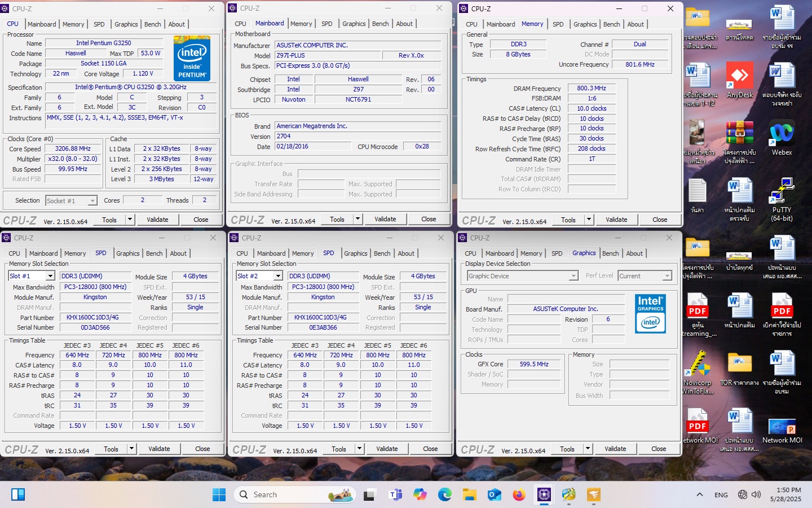This screenshot has height=508, width=812.
Task: Switch to Bench tab in the CPU-tab window
Action: click(x=153, y=24)
